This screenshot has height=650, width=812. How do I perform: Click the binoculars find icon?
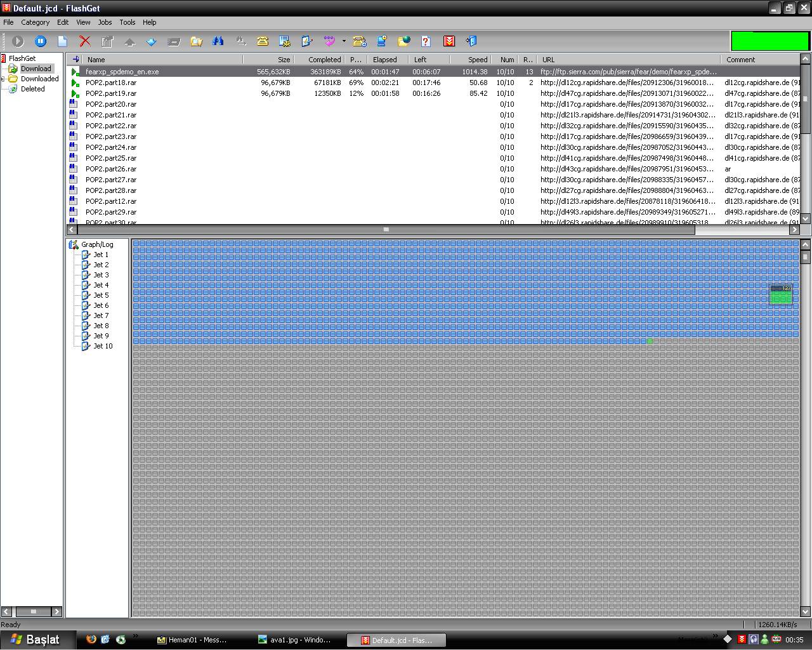(218, 41)
